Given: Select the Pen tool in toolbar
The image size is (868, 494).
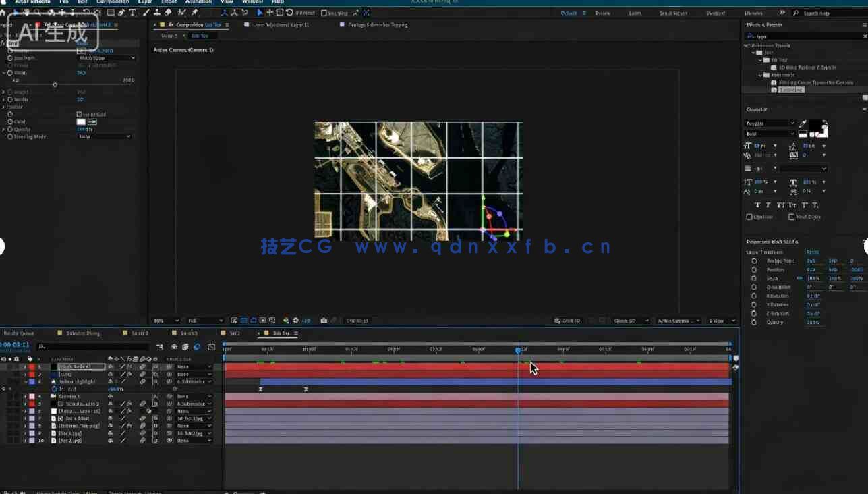Looking at the screenshot, I should tap(121, 13).
